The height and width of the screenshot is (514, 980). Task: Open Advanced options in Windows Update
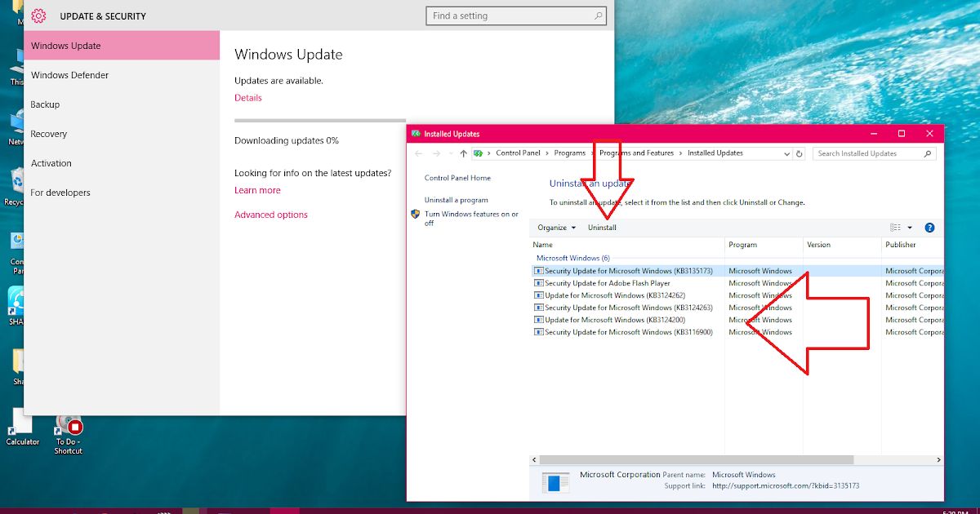point(271,215)
